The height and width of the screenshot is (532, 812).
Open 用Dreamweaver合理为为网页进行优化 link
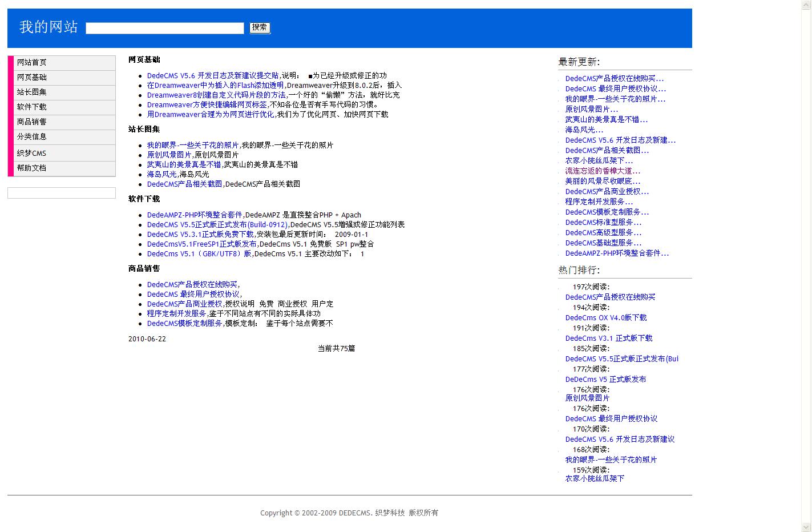coord(211,114)
